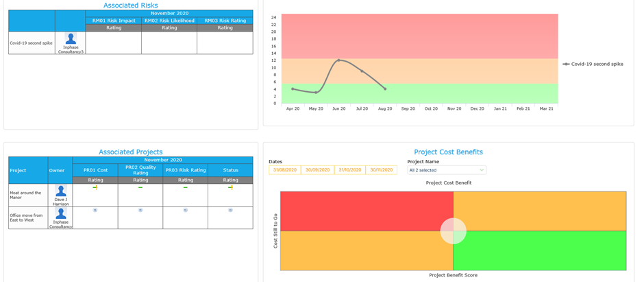
Task: Click Dave J Harrison owner avatar
Action: click(61, 191)
